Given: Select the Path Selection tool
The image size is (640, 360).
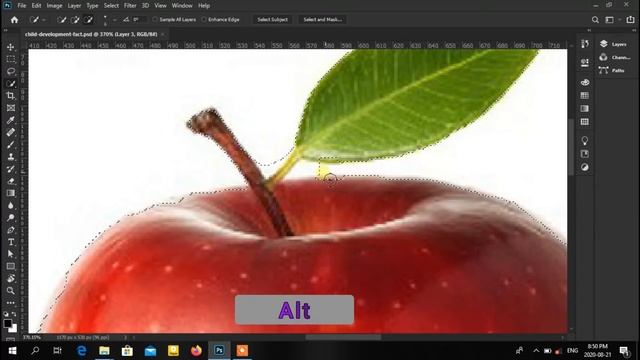Looking at the screenshot, I should pos(11,254).
